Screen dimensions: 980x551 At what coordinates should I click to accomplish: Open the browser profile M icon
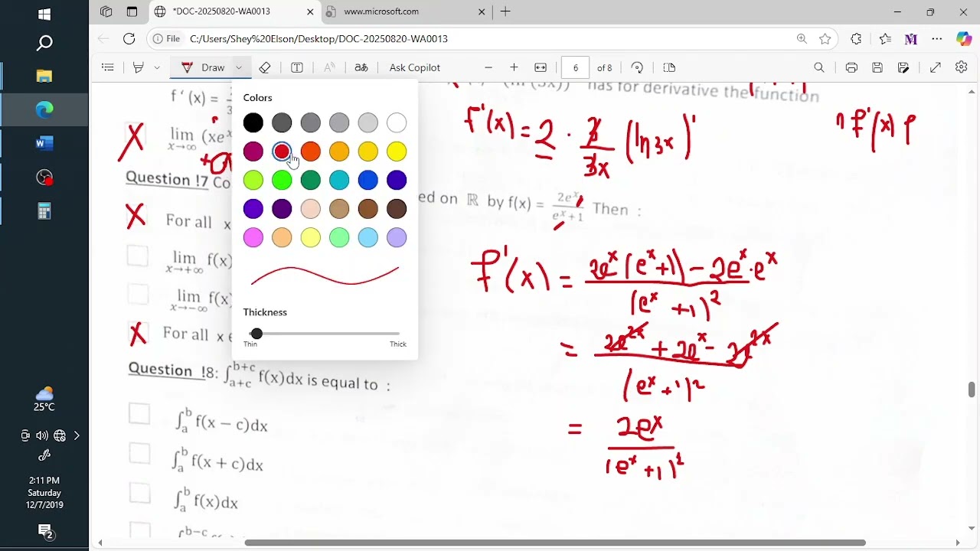coord(910,38)
